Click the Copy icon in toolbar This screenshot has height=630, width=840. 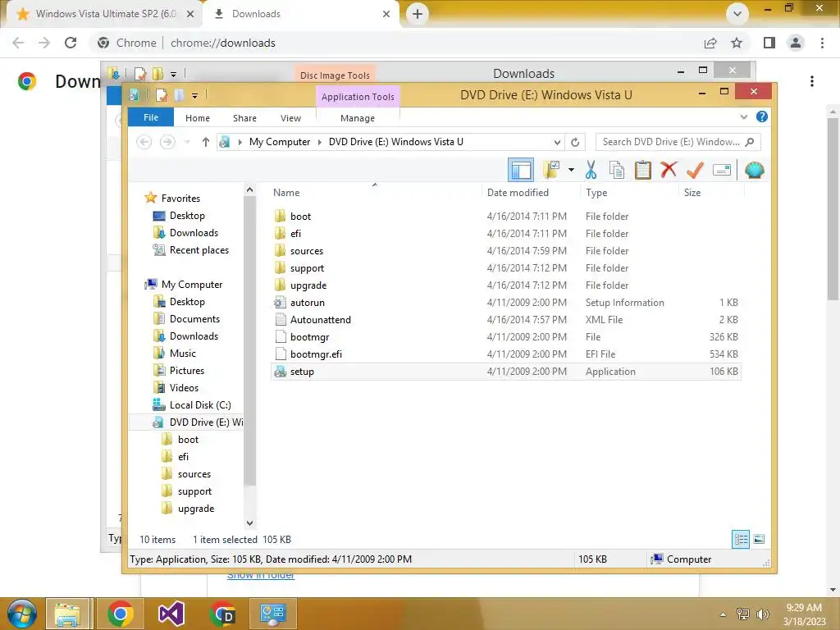[x=617, y=171]
